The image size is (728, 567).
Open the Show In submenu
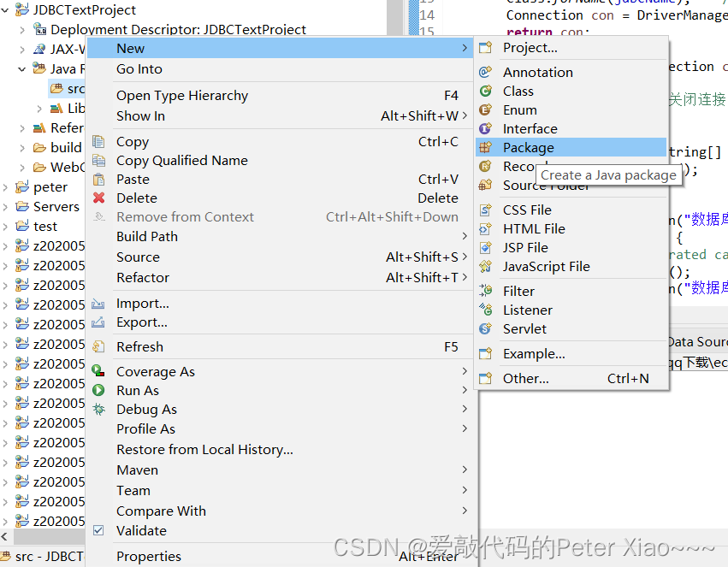tap(280, 116)
